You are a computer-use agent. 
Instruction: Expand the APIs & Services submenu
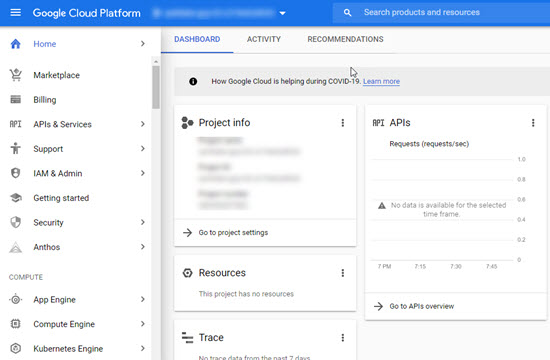tap(142, 124)
